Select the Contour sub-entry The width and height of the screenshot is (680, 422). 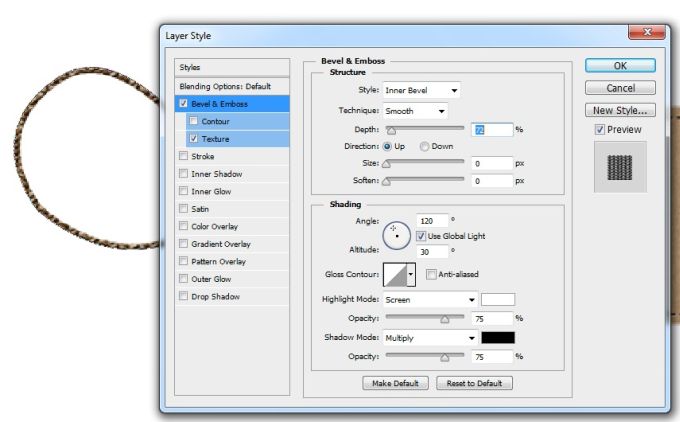[x=238, y=121]
